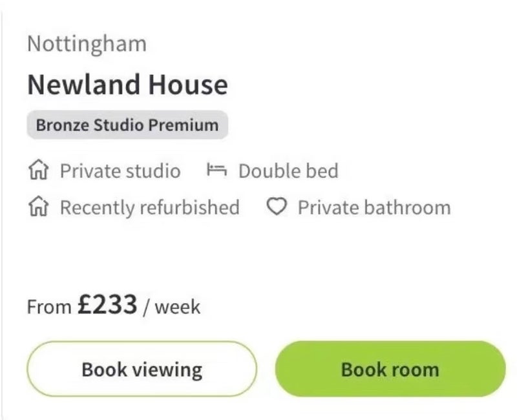Image resolution: width=517 pixels, height=420 pixels.
Task: Click the house icon beside Recently refurbished
Action: coord(39,207)
